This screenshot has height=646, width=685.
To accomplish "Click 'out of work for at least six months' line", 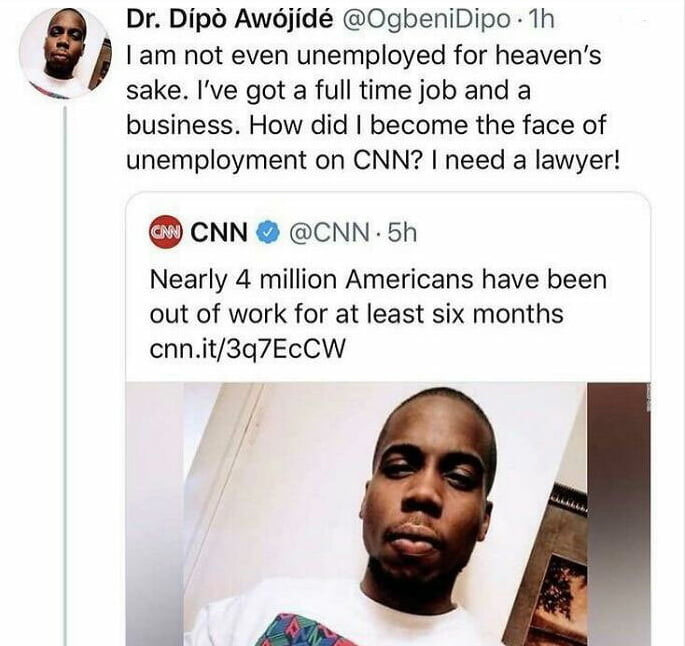I will (x=356, y=314).
